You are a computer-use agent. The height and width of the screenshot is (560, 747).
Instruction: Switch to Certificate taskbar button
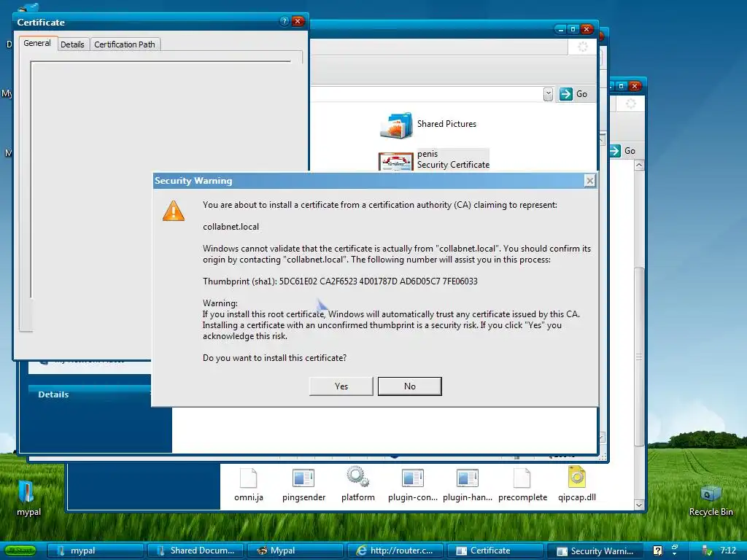495,551
